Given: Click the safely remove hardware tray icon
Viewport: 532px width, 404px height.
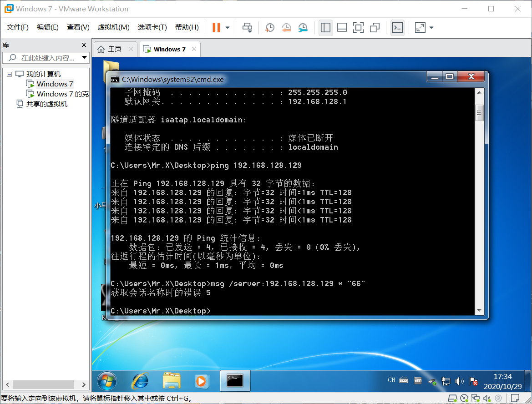Looking at the screenshot, I should pyautogui.click(x=432, y=381).
